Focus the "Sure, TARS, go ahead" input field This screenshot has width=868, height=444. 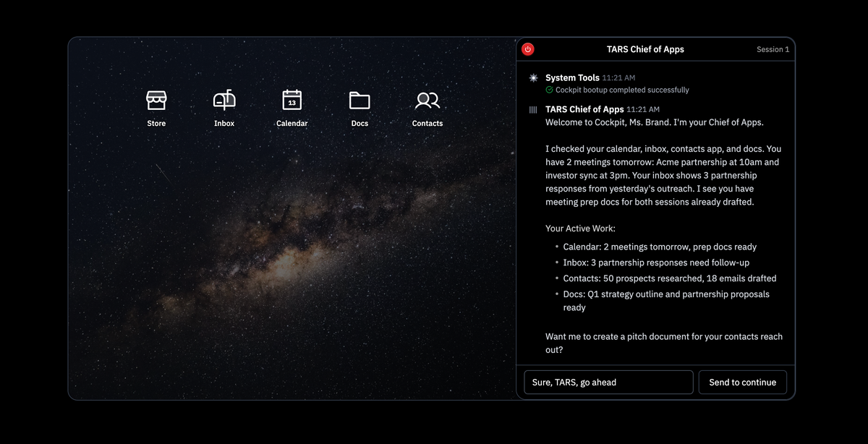click(x=608, y=383)
